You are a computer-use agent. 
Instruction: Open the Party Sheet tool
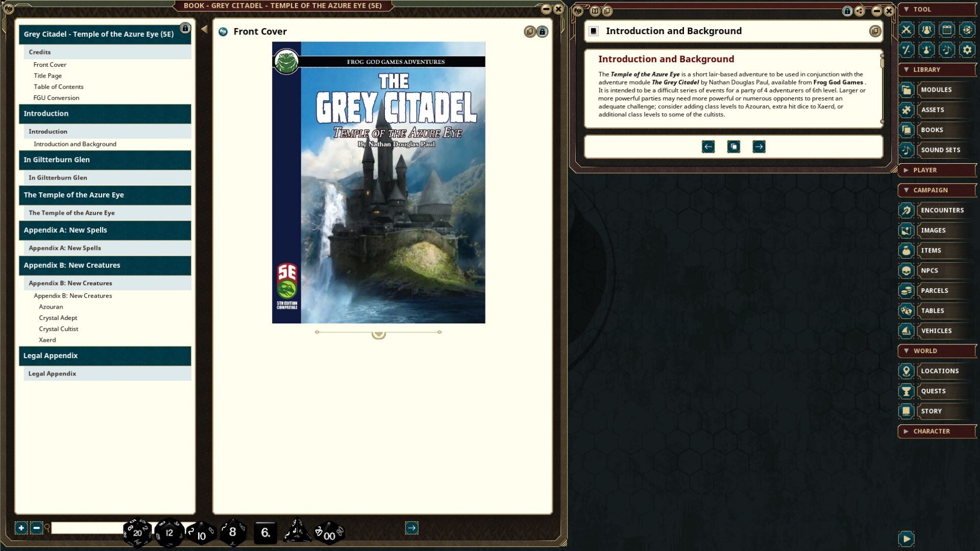click(x=927, y=30)
